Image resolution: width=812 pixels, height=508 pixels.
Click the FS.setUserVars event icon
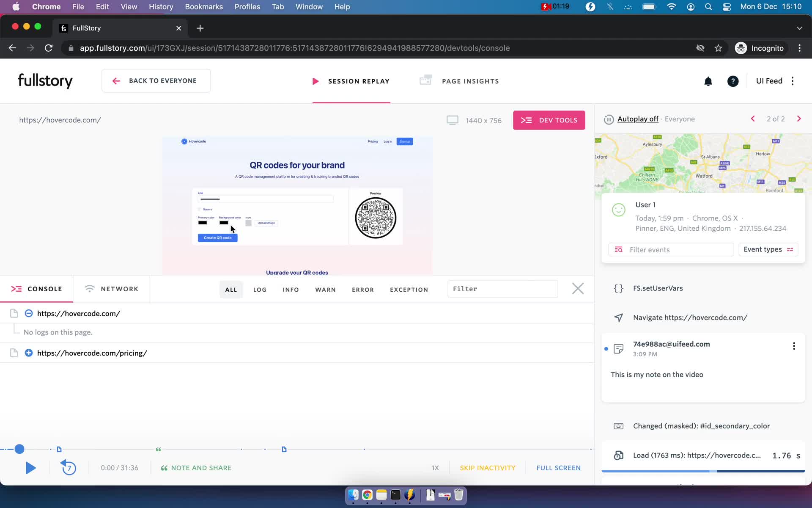[x=618, y=288]
